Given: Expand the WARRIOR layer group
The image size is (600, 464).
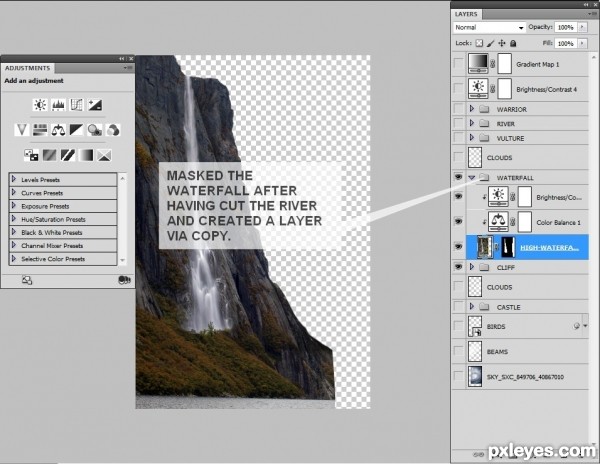Looking at the screenshot, I should [472, 109].
